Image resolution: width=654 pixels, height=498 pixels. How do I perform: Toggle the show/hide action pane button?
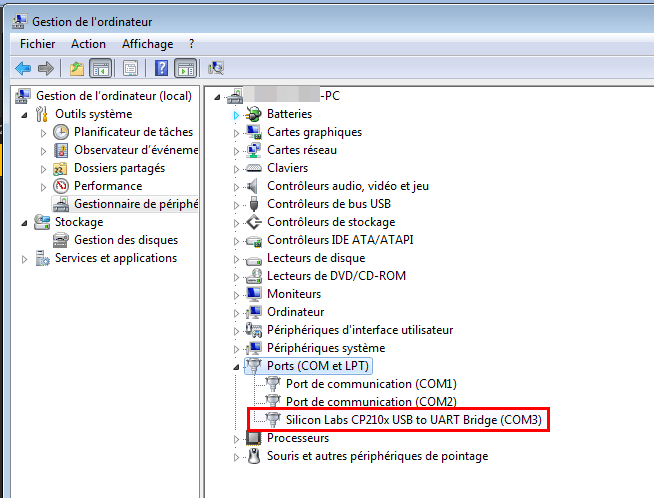[185, 68]
